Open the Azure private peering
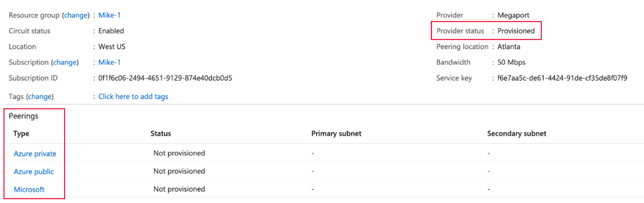 coord(35,153)
